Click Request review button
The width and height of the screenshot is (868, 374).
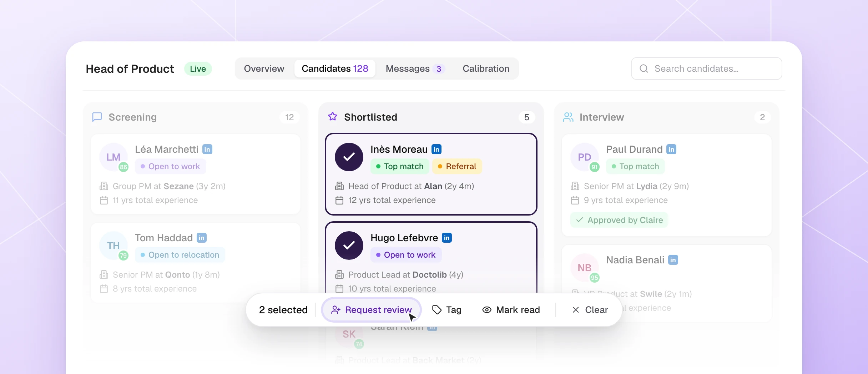pyautogui.click(x=372, y=310)
